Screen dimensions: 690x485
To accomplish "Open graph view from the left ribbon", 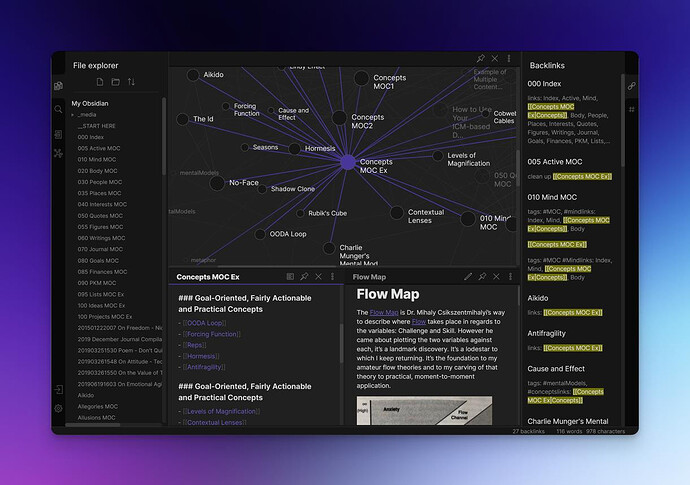I will click(x=58, y=154).
